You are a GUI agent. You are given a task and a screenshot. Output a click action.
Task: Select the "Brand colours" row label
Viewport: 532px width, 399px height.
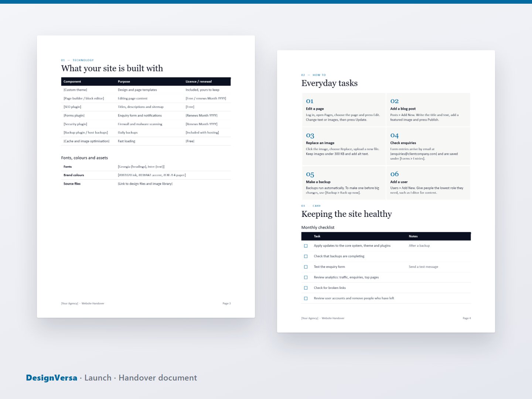point(74,175)
